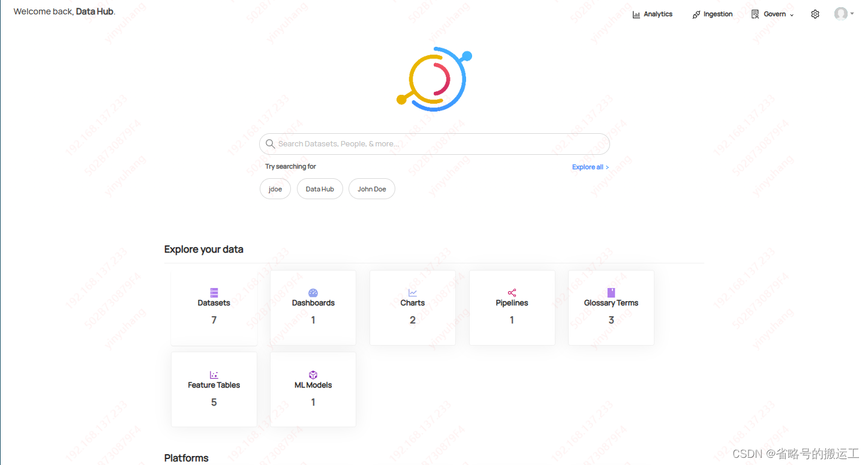Open settings via the gear icon
Viewport: 868px width, 465px height.
coord(815,14)
